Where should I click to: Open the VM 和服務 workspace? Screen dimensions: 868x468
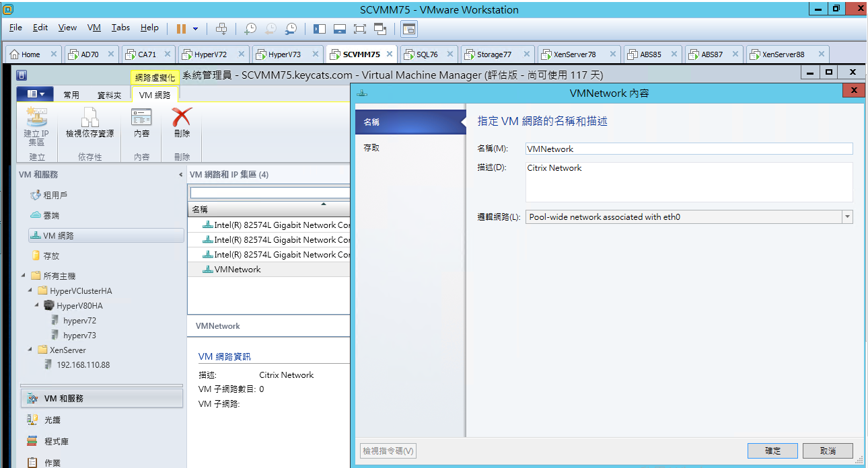102,398
